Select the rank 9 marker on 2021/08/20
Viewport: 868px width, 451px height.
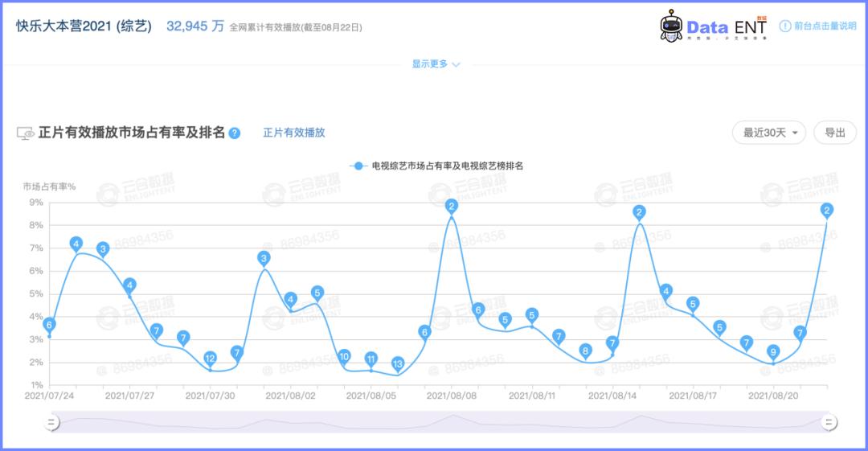773,352
